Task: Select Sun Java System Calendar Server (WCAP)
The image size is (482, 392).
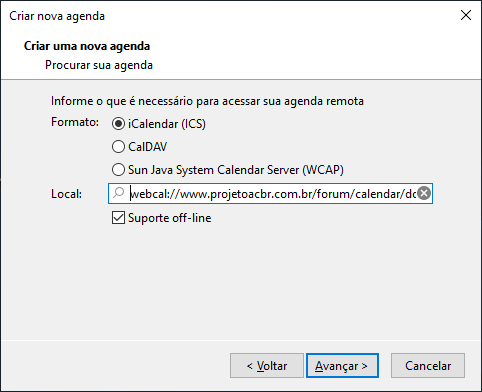Action: [x=118, y=170]
